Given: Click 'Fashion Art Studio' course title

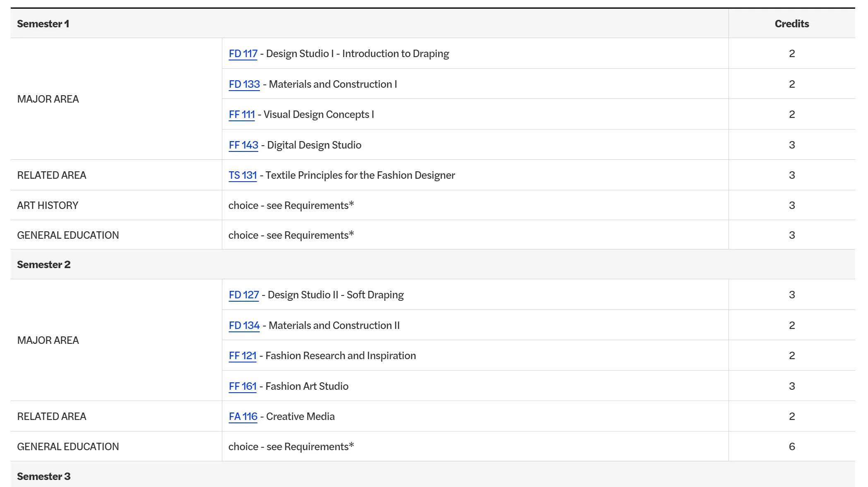Looking at the screenshot, I should click(307, 386).
